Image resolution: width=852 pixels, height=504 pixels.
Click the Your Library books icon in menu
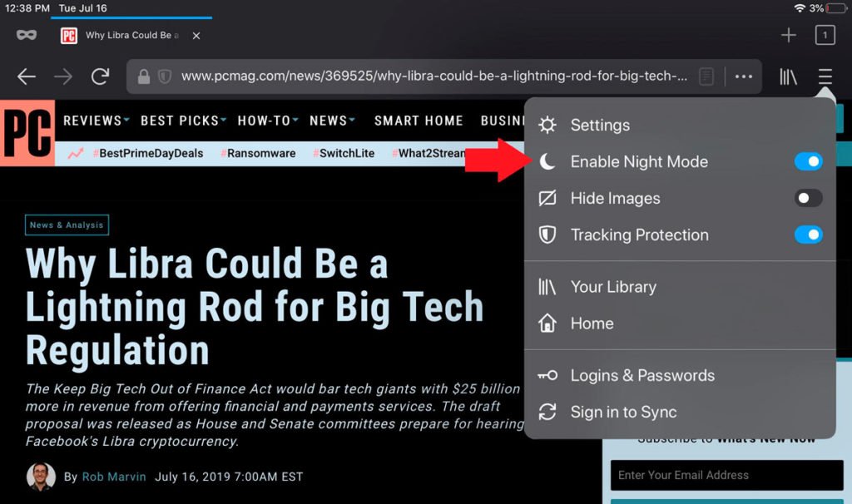(547, 287)
